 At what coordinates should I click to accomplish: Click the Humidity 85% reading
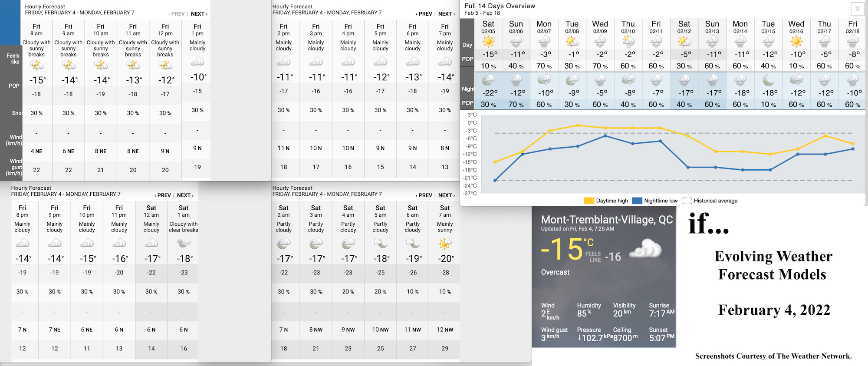584,313
